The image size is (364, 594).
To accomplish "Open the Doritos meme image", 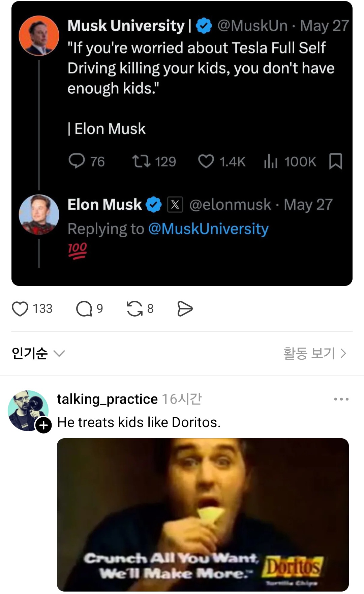I will pyautogui.click(x=203, y=514).
